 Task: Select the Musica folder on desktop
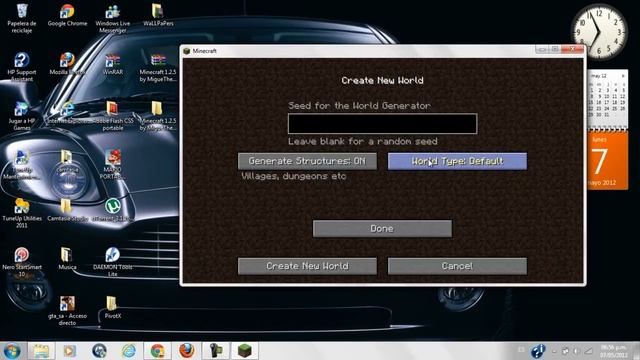click(x=67, y=259)
